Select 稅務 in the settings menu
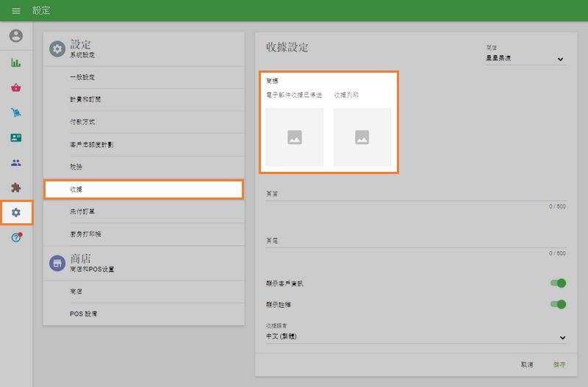The image size is (588, 387). [x=144, y=167]
